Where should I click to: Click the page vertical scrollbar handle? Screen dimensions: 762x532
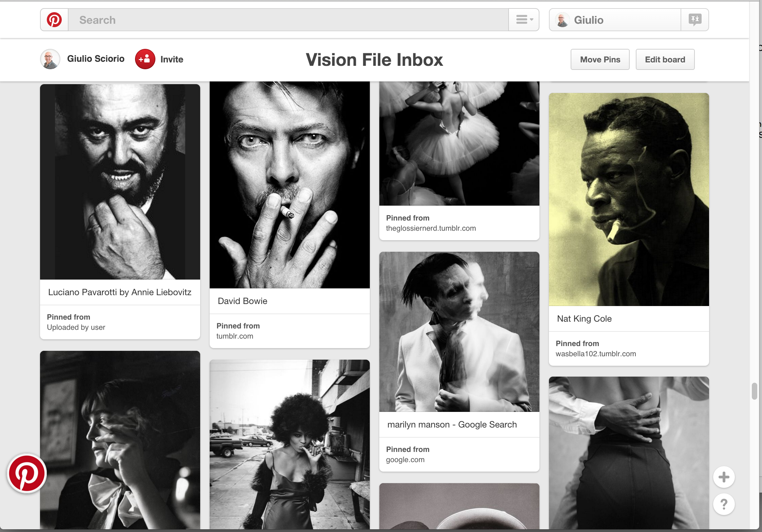point(754,391)
